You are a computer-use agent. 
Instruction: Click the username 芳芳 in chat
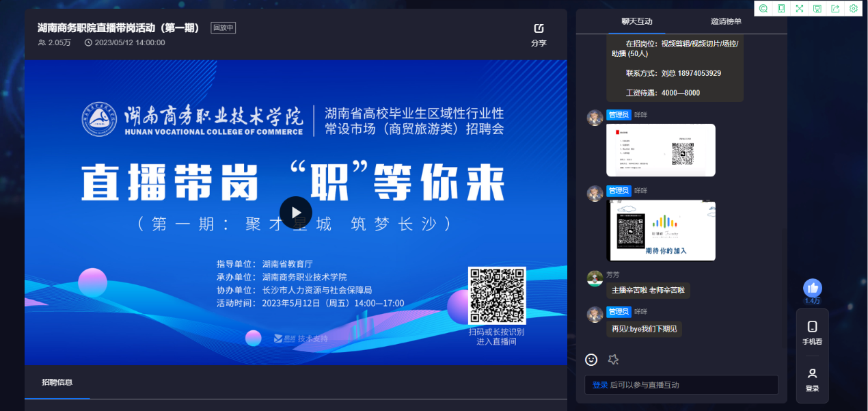point(613,274)
